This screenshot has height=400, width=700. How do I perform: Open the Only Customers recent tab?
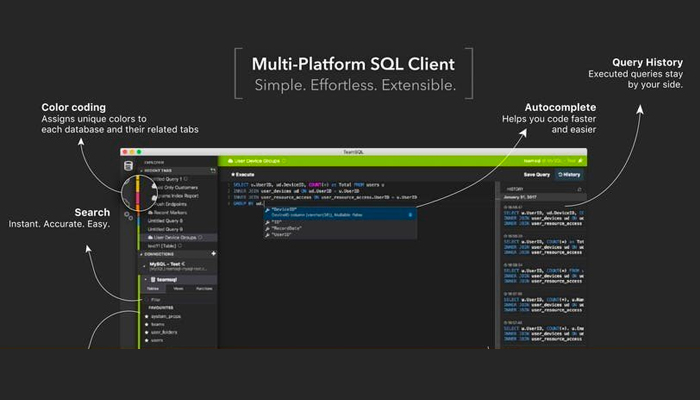point(179,188)
